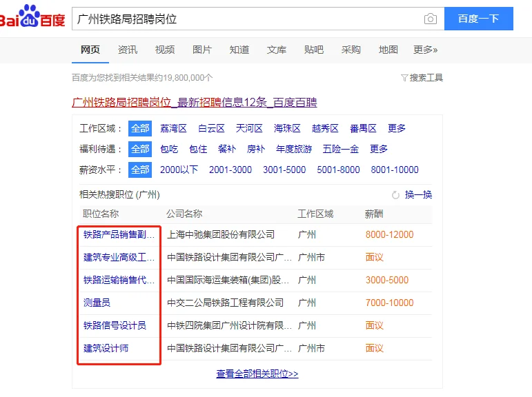This screenshot has height=397, width=532.
Task: Open the 铁路运输销售代… job listing
Action: 119,280
